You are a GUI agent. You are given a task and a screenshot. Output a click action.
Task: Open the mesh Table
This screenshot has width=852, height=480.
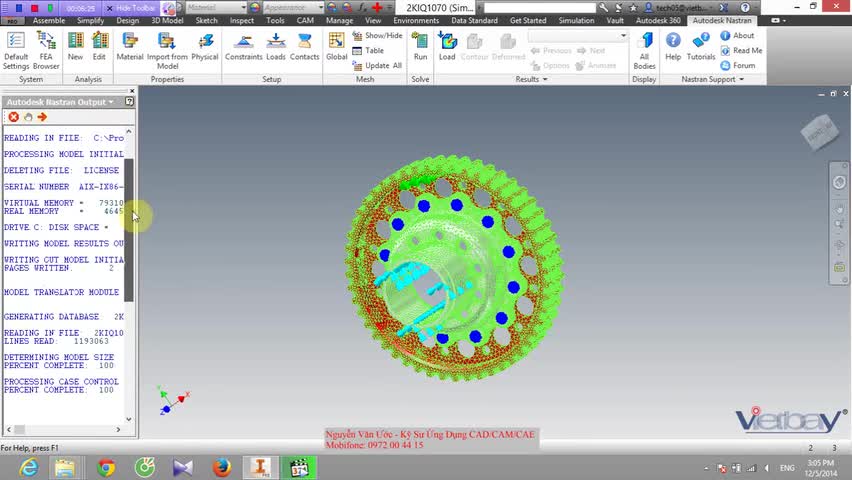click(x=368, y=51)
